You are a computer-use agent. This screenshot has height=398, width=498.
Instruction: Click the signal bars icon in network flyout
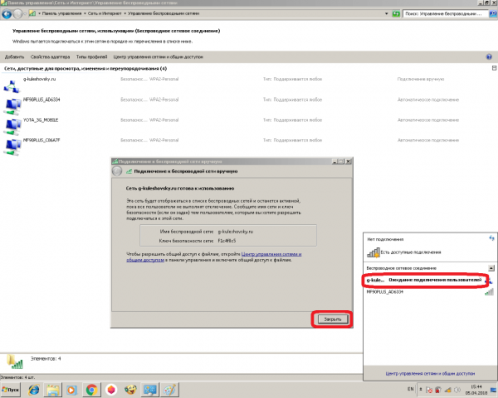point(373,252)
